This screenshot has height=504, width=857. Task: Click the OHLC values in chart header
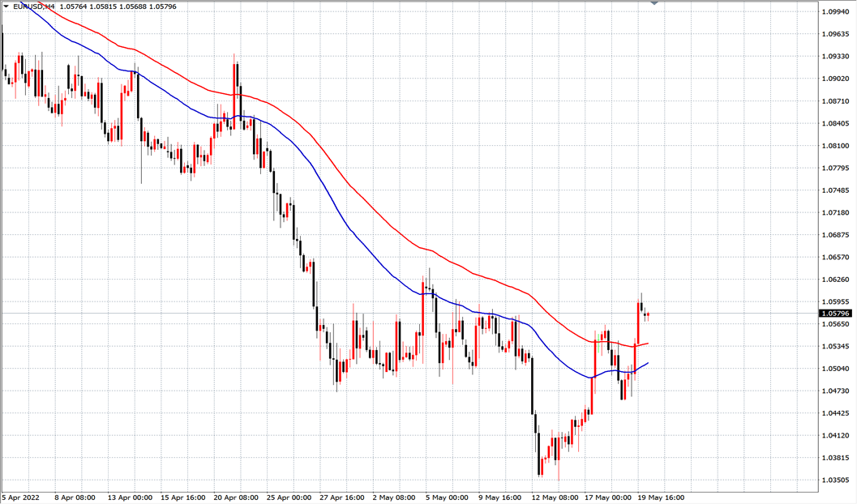pos(118,6)
